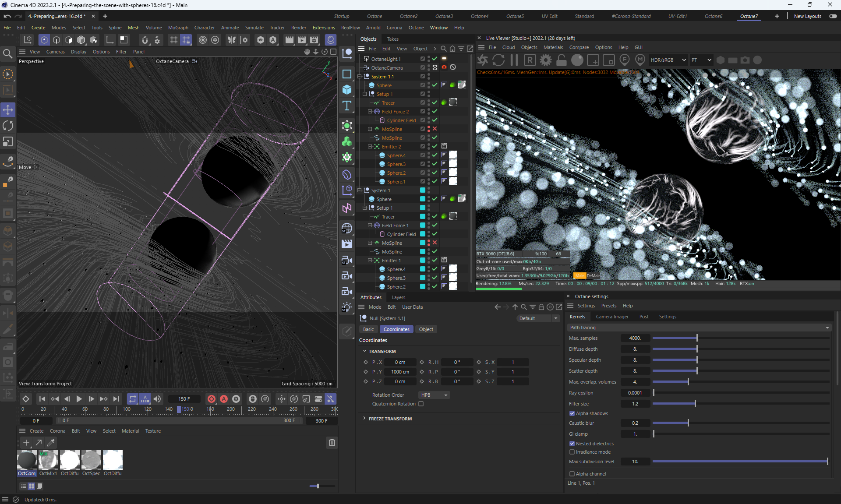
Task: Open the MoGraph menu
Action: coord(178,28)
